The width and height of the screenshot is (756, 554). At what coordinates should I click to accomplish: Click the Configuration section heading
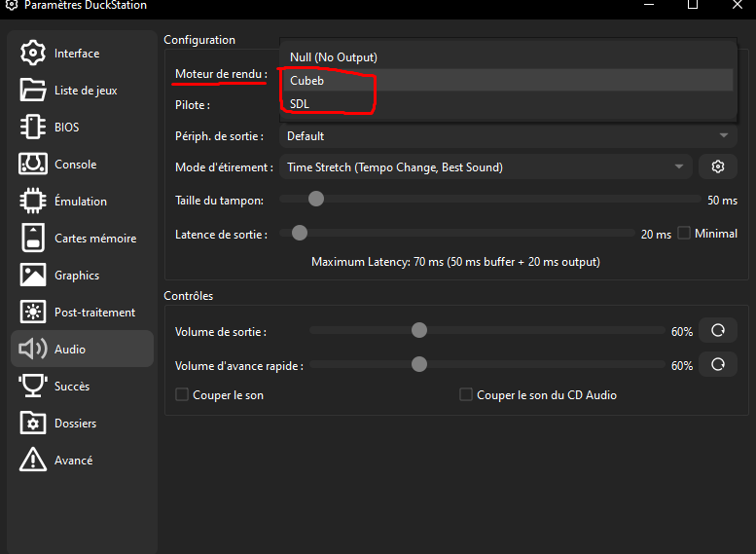pos(199,40)
